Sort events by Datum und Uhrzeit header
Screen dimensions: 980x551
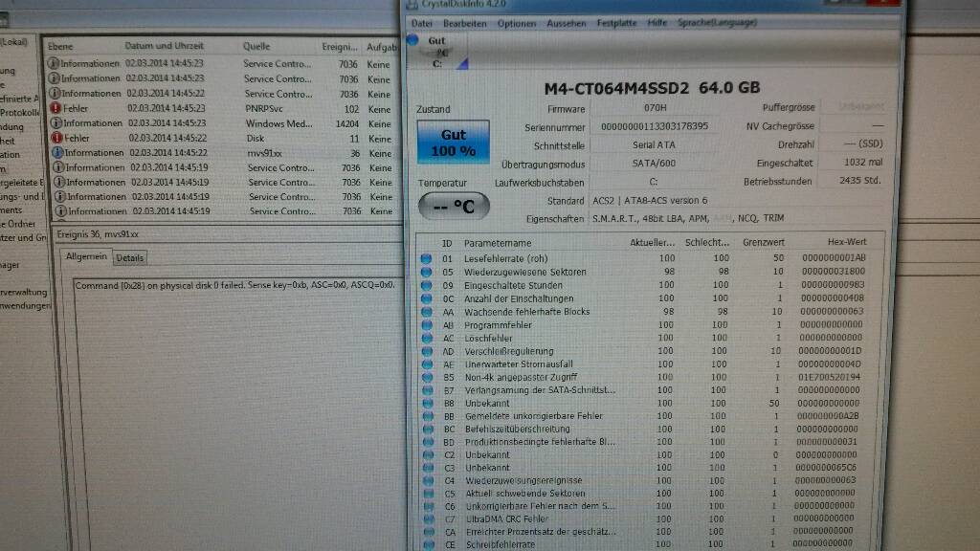[x=164, y=46]
